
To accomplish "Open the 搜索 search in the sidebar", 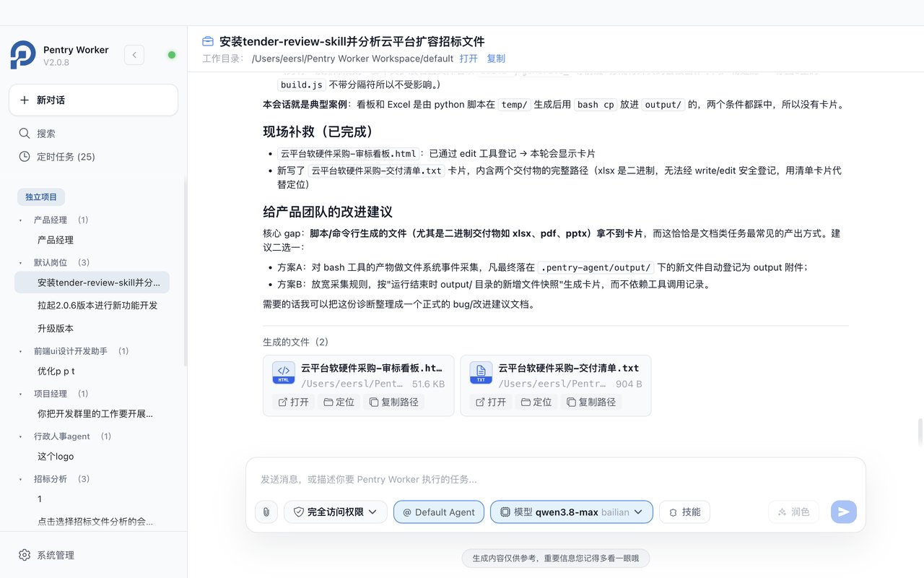I will coord(93,134).
